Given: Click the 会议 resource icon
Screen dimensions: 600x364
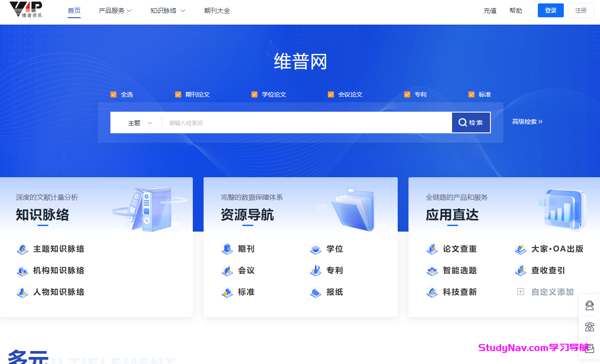Looking at the screenshot, I should click(227, 270).
